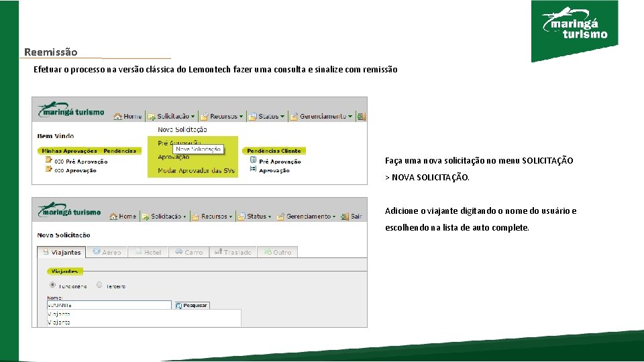This screenshot has width=644, height=362.
Task: Click the Pendências header beside Minhas Aprovações
Action: tap(119, 151)
